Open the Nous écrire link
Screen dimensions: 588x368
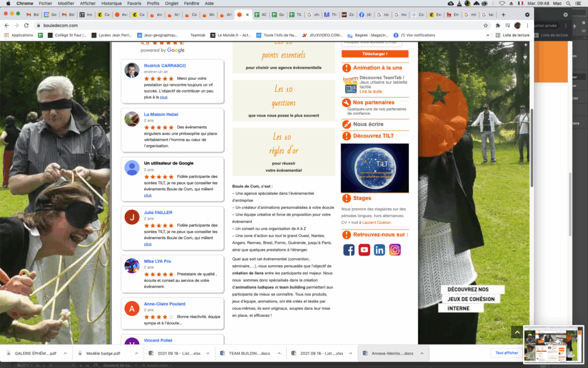pos(368,124)
